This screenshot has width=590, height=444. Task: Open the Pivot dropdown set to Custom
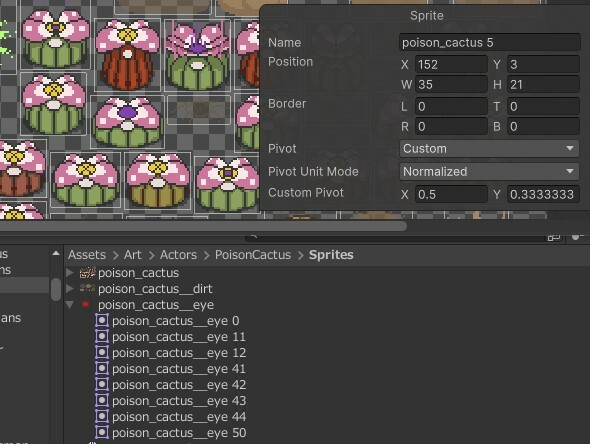click(489, 149)
